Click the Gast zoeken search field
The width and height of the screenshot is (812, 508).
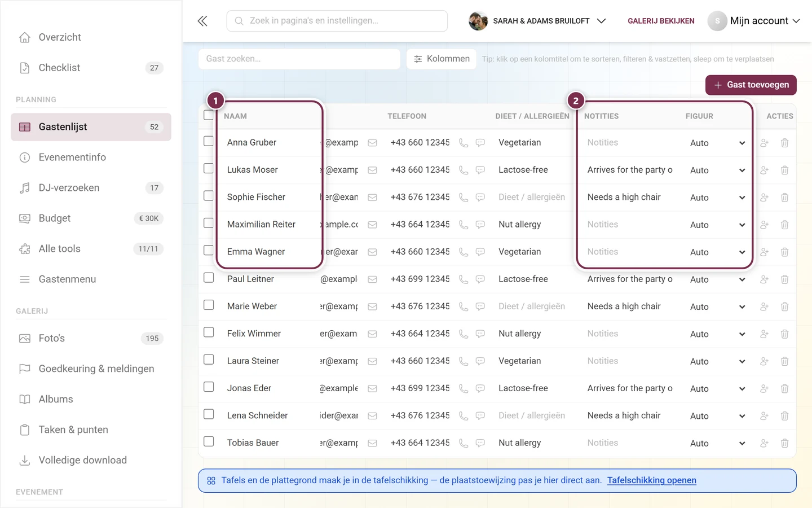pyautogui.click(x=299, y=59)
